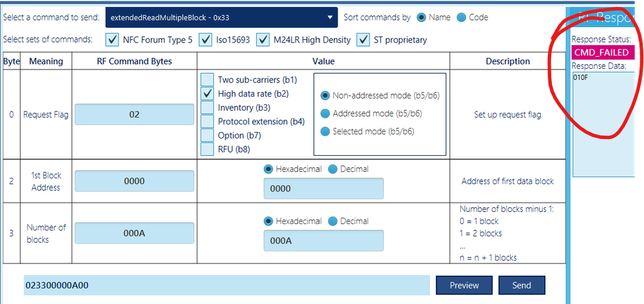The image size is (644, 304).
Task: Select Addressed mode (b5/b6)
Action: pos(325,113)
